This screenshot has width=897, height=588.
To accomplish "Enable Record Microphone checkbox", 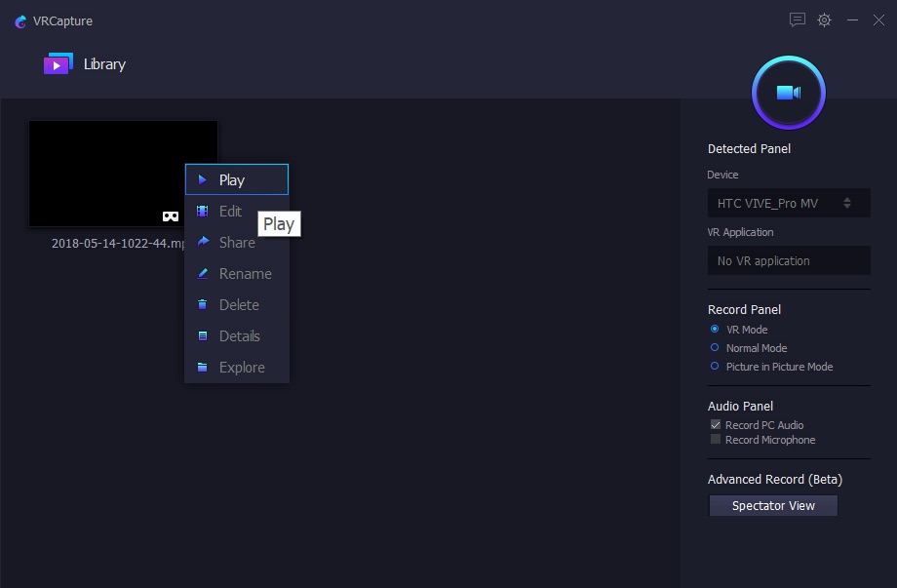I will [715, 439].
